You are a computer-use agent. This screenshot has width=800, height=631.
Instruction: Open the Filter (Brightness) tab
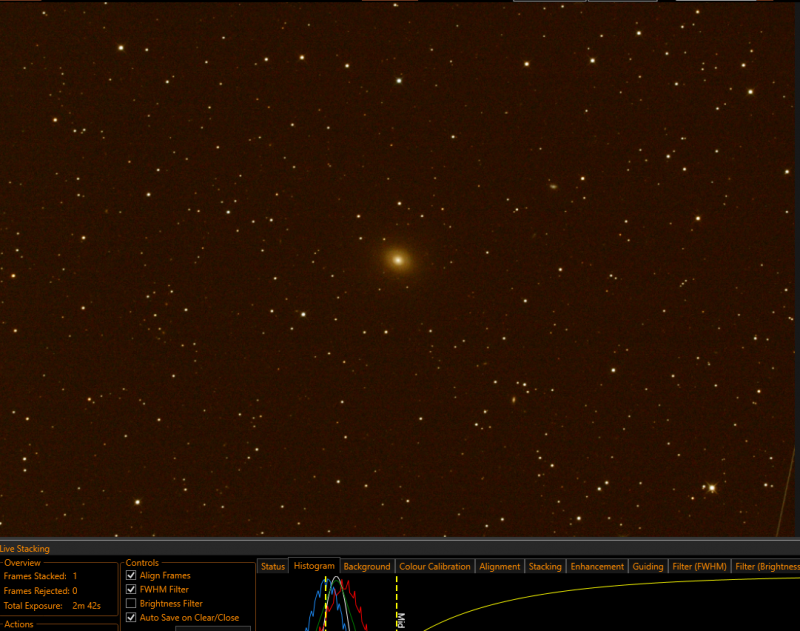766,566
